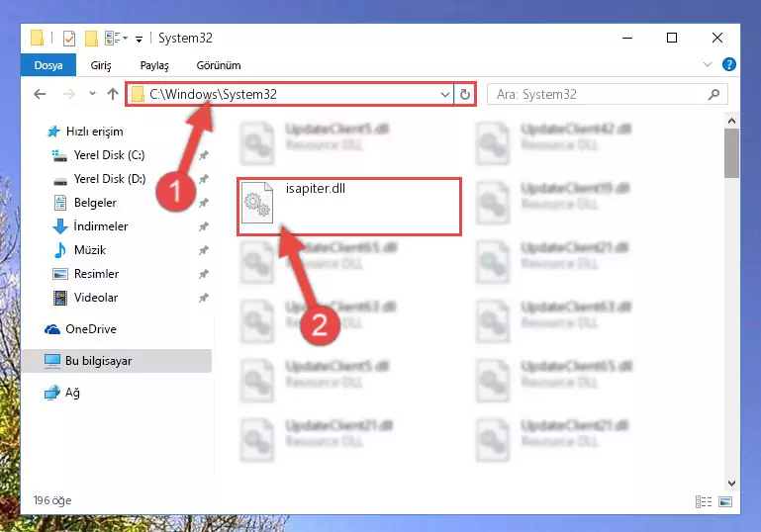The height and width of the screenshot is (532, 761).
Task: Click the pin icon next to Videolar
Action: [x=203, y=298]
